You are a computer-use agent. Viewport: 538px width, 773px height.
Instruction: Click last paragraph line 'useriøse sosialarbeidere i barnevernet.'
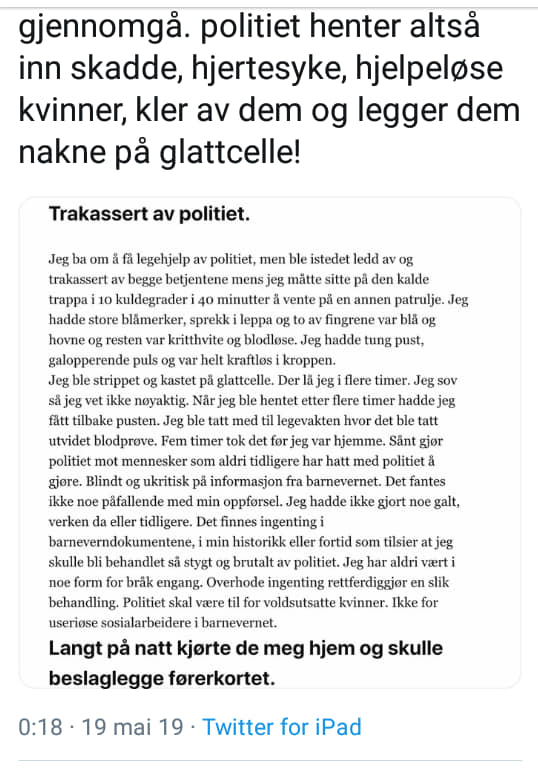click(162, 623)
